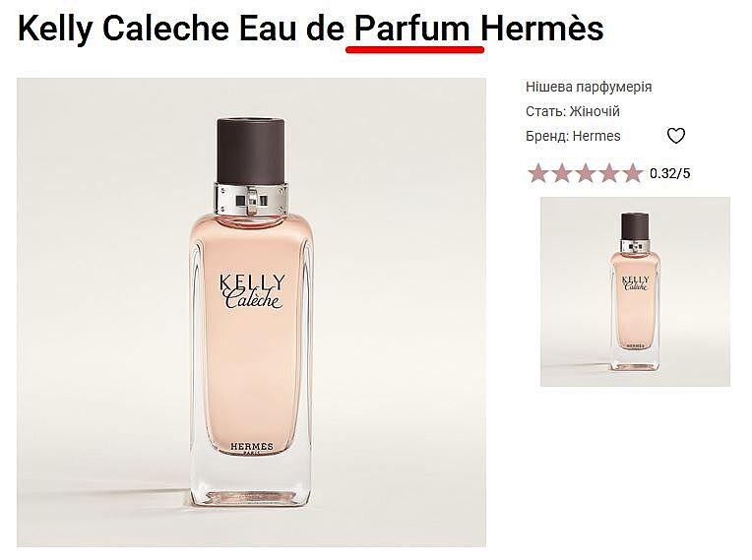Add product to favorites with heart icon

[x=676, y=136]
